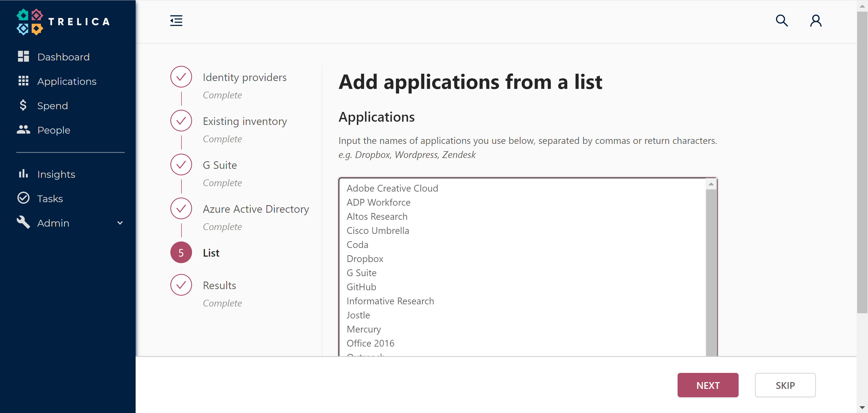The image size is (868, 413).
Task: Click the 'Add applications from a list' heading
Action: 470,82
